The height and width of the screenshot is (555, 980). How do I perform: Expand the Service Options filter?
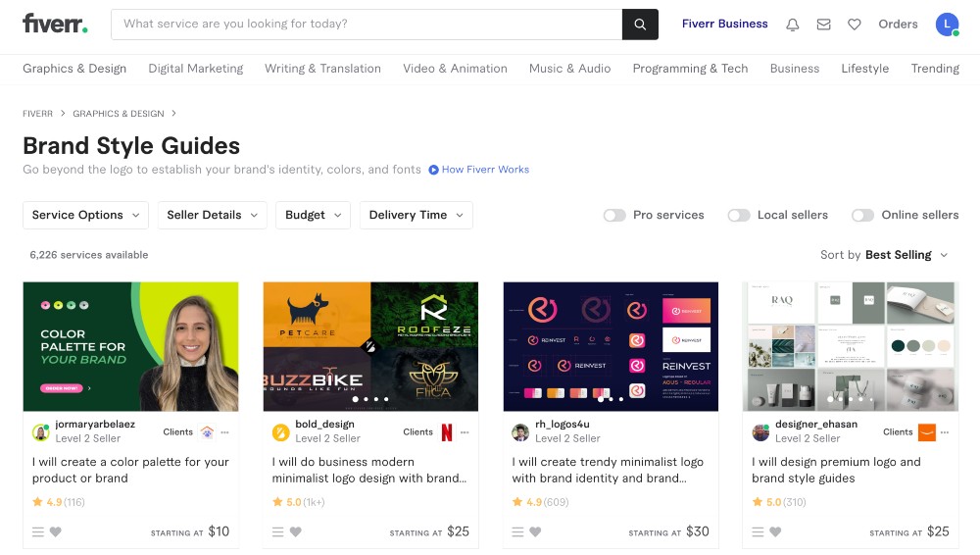(85, 216)
